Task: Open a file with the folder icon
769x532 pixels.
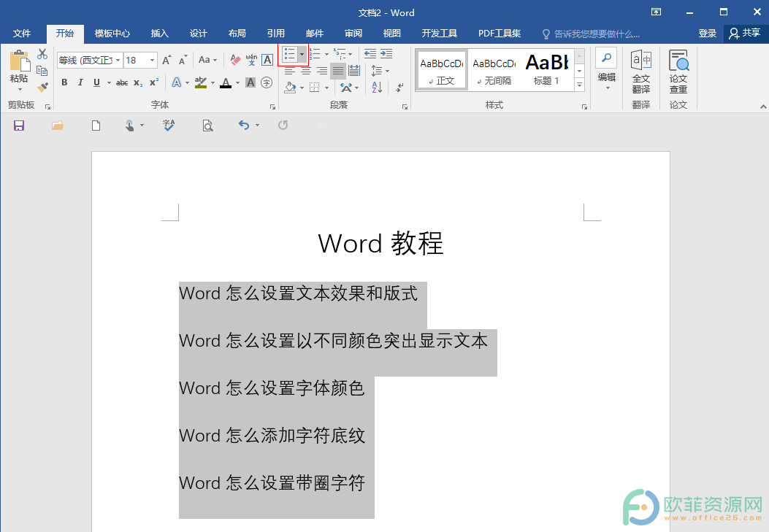Action: pos(58,126)
